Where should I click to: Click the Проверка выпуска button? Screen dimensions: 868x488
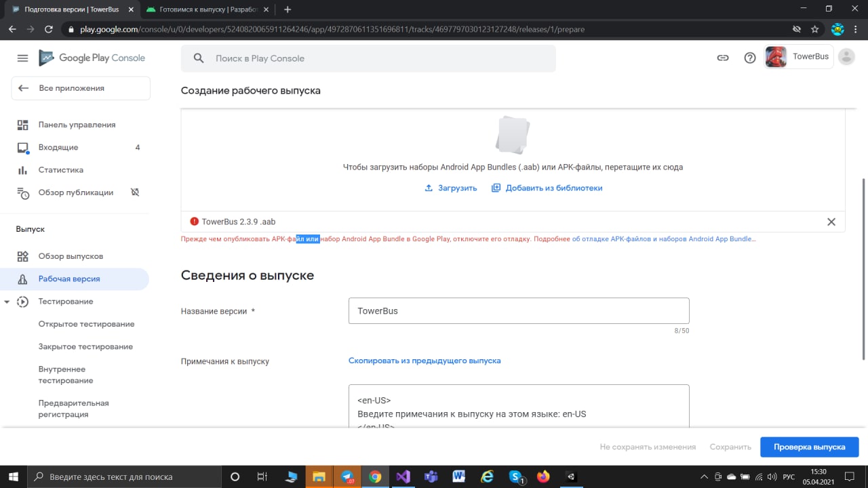tap(810, 447)
